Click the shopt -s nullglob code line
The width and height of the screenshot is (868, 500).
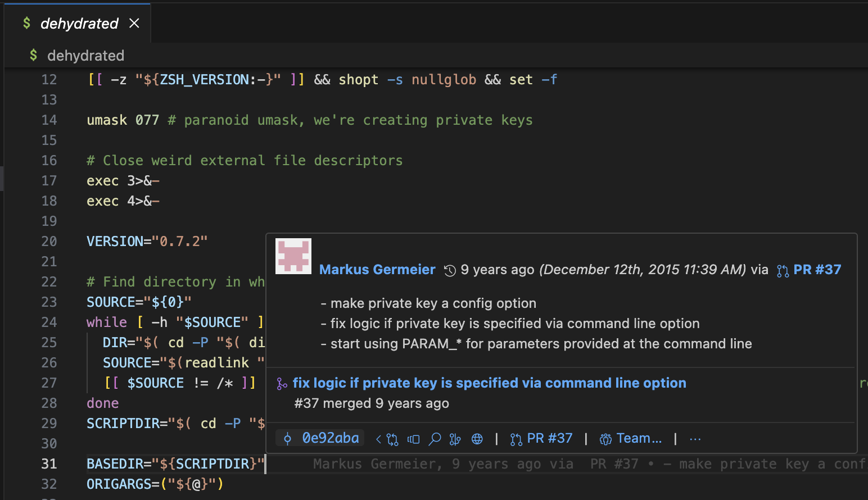pos(322,80)
